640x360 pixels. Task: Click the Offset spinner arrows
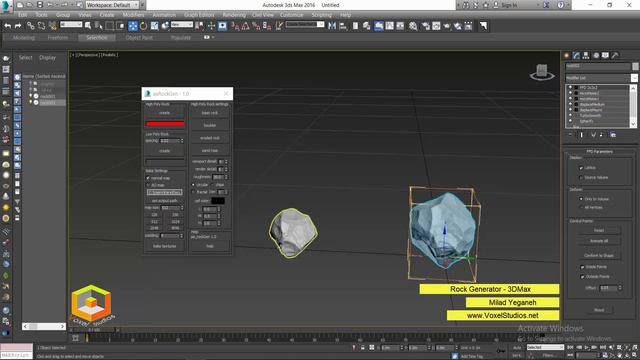pyautogui.click(x=620, y=288)
